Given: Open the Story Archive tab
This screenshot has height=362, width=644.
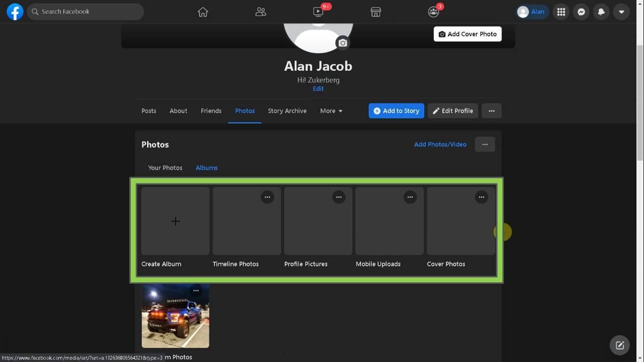Looking at the screenshot, I should tap(287, 111).
